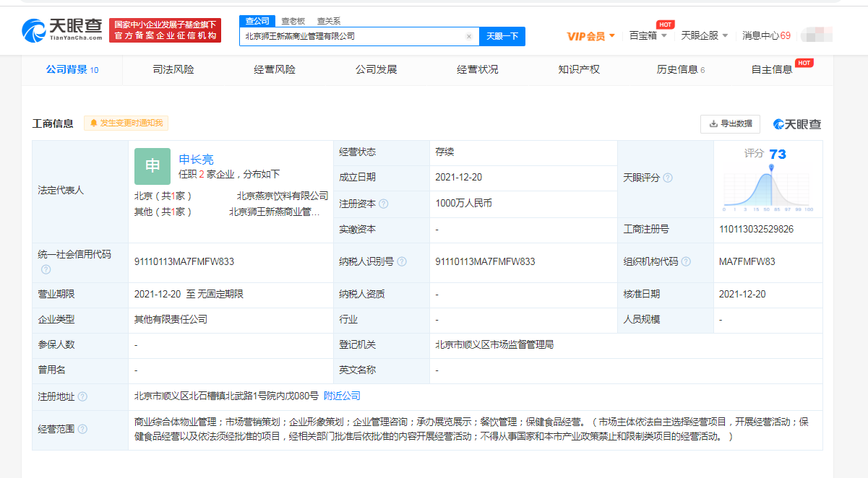Open 北京燕京饮料有限公司 company link
The width and height of the screenshot is (868, 478).
(x=283, y=196)
